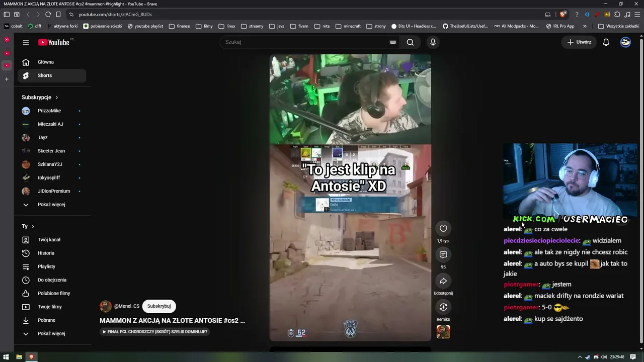Open Pobrane in the sidebar
This screenshot has height=362, width=644.
pyautogui.click(x=52, y=320)
